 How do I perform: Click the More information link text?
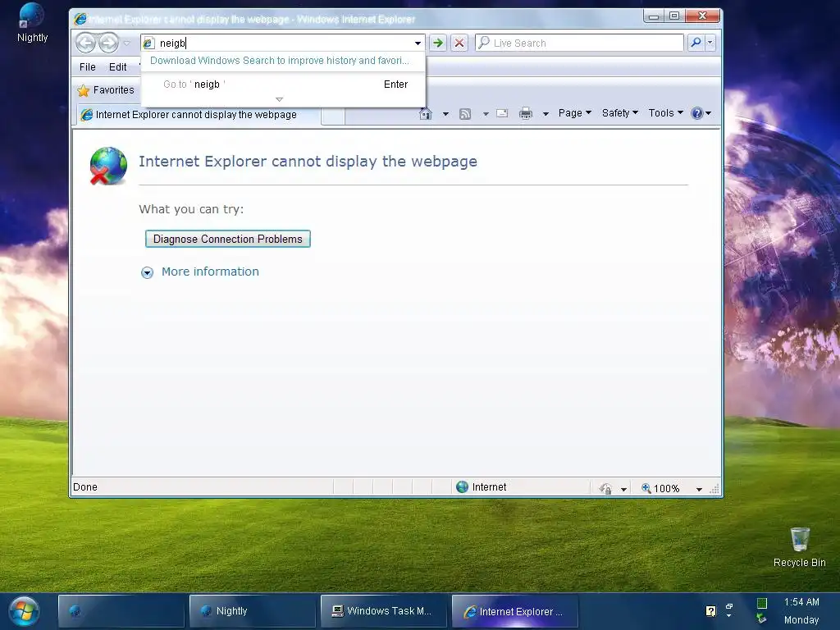[x=210, y=272]
